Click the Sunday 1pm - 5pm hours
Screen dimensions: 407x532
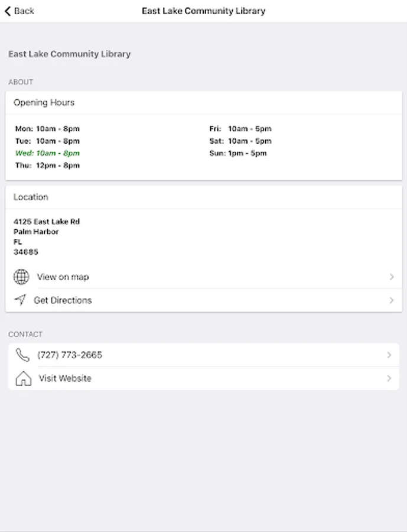click(x=238, y=153)
